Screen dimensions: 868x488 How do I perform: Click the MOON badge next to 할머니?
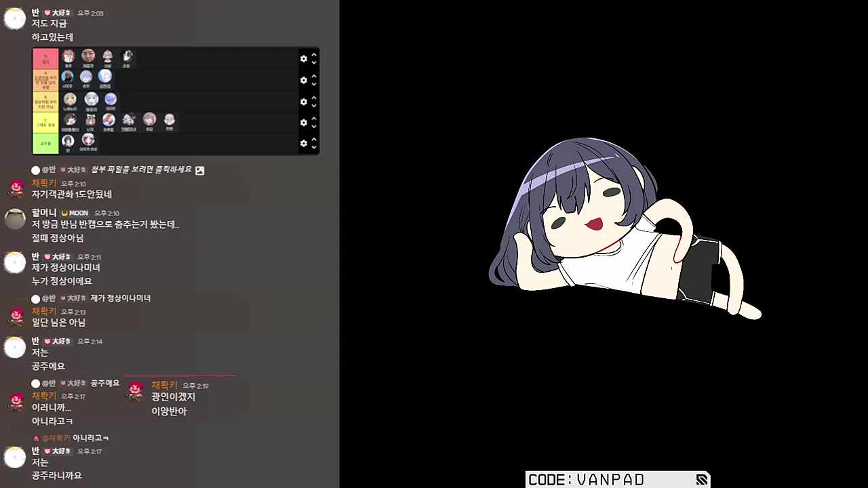coord(75,213)
